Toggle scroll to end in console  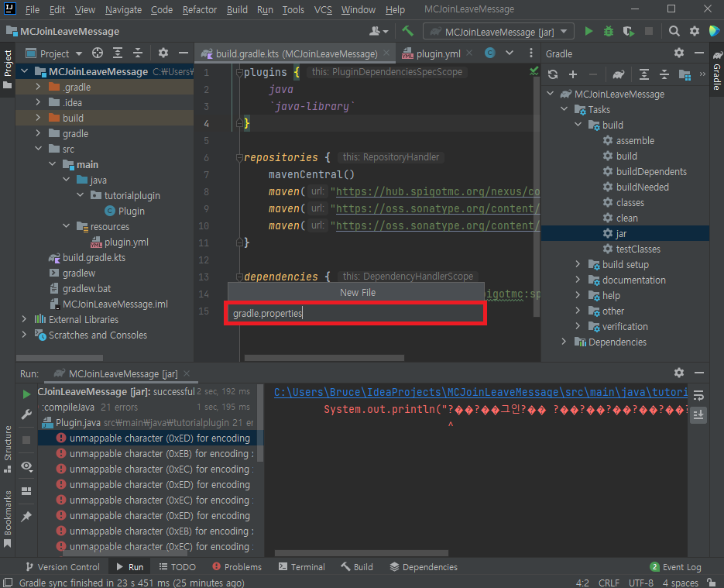pos(698,415)
